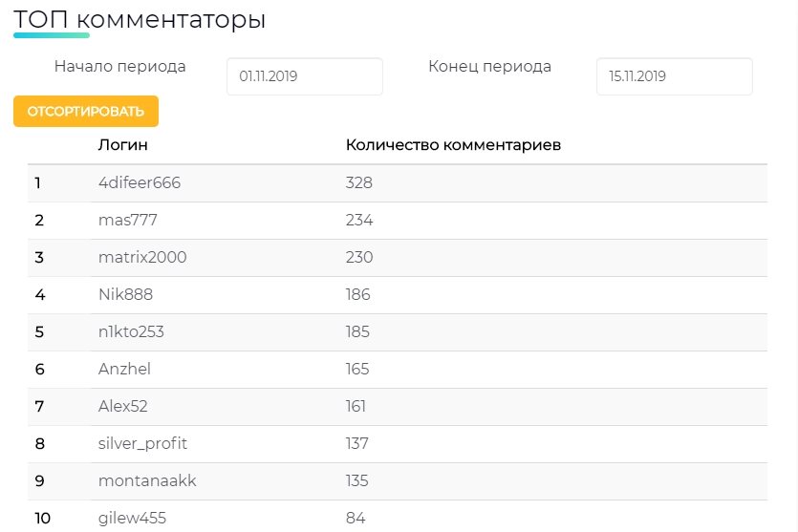Viewport: 798px width, 532px height.
Task: Open the Начало периода date field
Action: [x=304, y=76]
